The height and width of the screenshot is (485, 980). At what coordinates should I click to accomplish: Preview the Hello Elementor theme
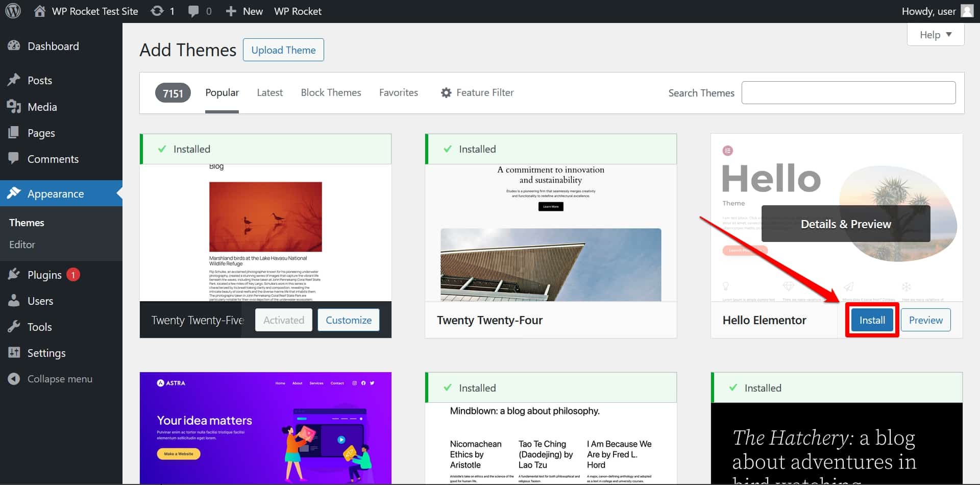(925, 320)
